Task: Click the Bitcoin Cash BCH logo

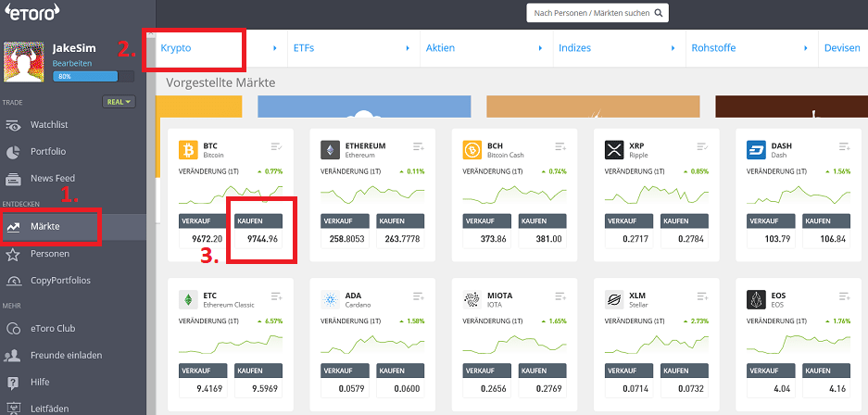Action: (472, 150)
